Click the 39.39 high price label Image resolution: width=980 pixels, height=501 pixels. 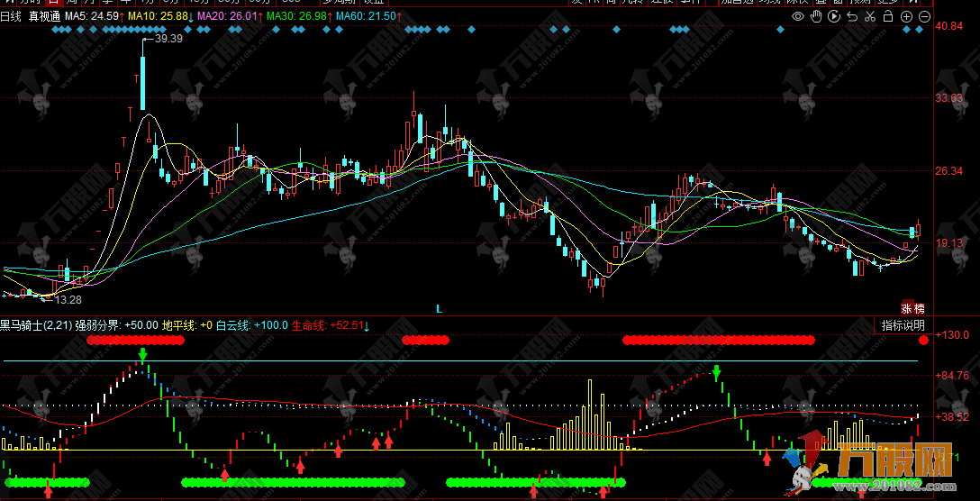pyautogui.click(x=168, y=39)
